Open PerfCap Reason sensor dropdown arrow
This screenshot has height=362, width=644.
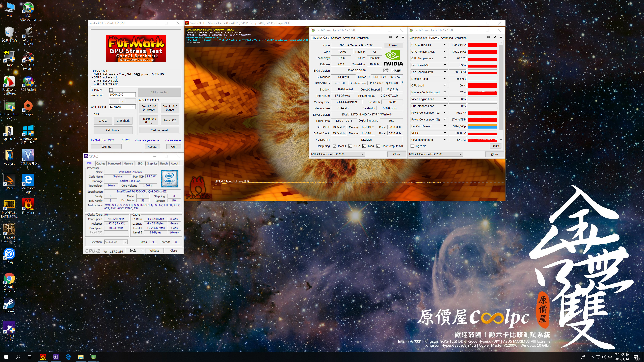[444, 126]
